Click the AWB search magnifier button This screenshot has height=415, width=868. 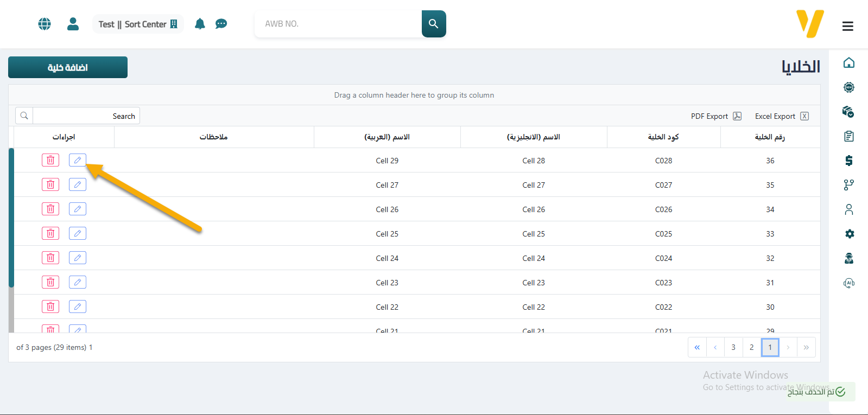433,24
